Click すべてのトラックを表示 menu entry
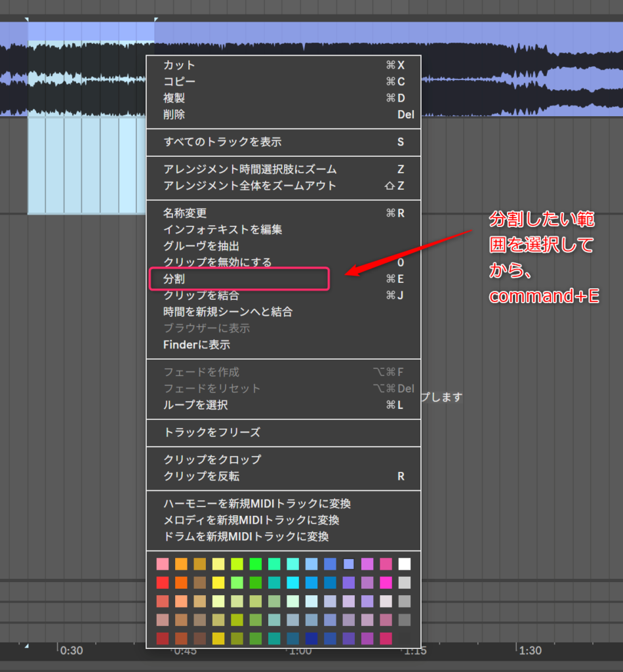Viewport: 623px width, 672px height. click(222, 142)
